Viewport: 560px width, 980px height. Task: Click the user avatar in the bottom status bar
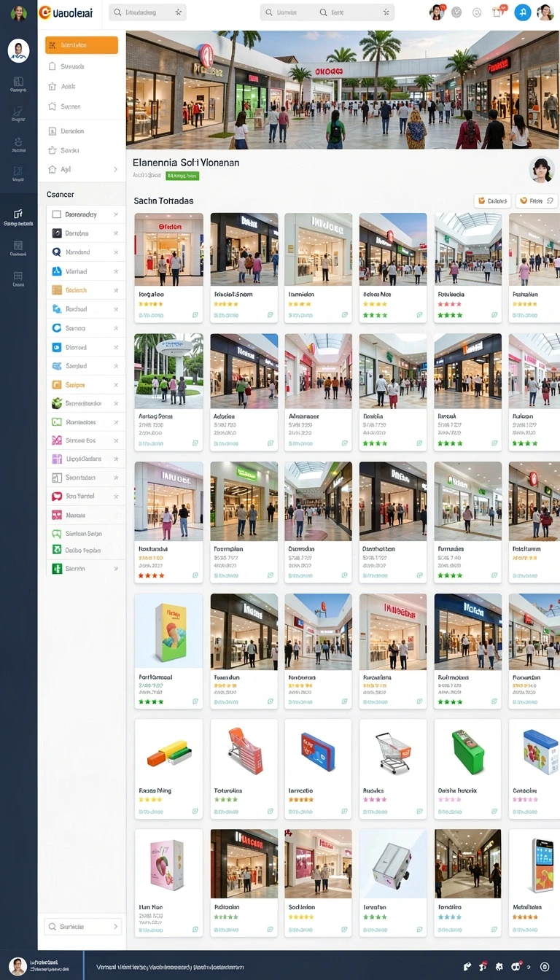18,966
